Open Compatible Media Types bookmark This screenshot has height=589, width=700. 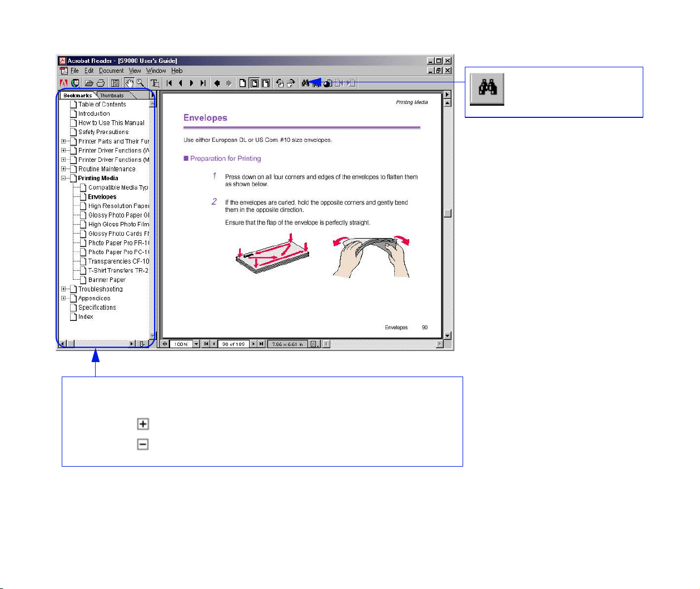coord(118,187)
